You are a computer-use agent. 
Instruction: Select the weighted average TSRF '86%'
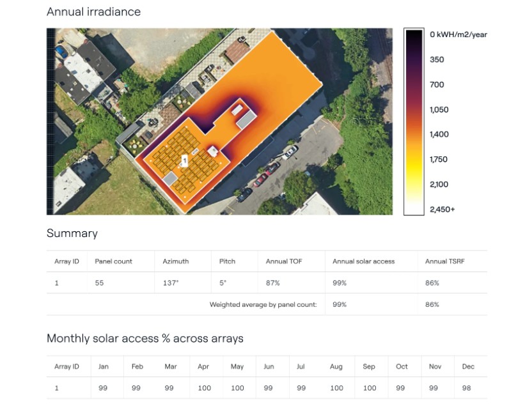pyautogui.click(x=432, y=305)
